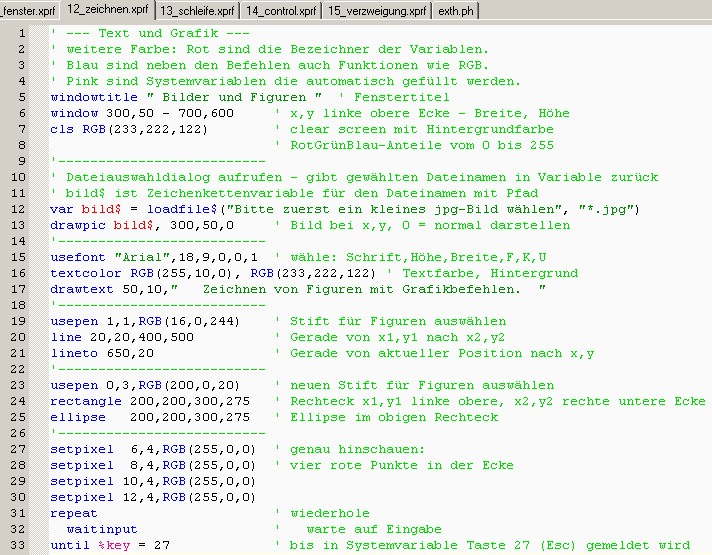
Task: Click line number 12 in the gutter
Action: (x=20, y=209)
